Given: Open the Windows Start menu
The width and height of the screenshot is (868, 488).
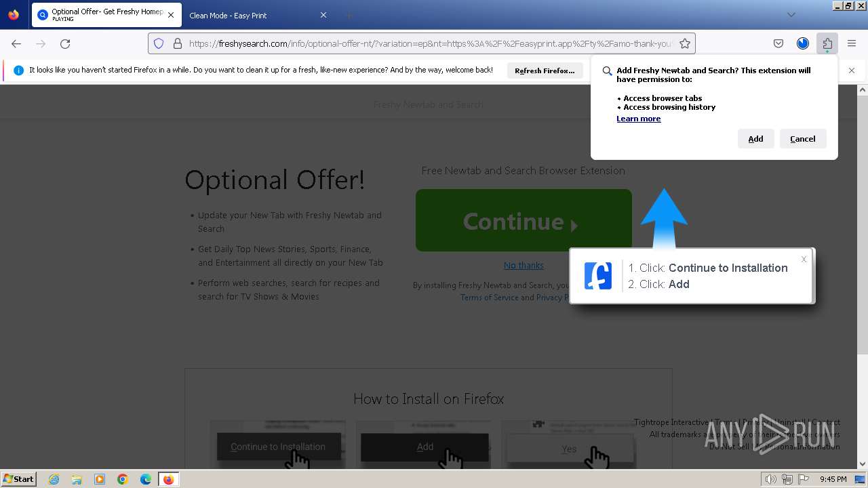Looking at the screenshot, I should point(19,479).
